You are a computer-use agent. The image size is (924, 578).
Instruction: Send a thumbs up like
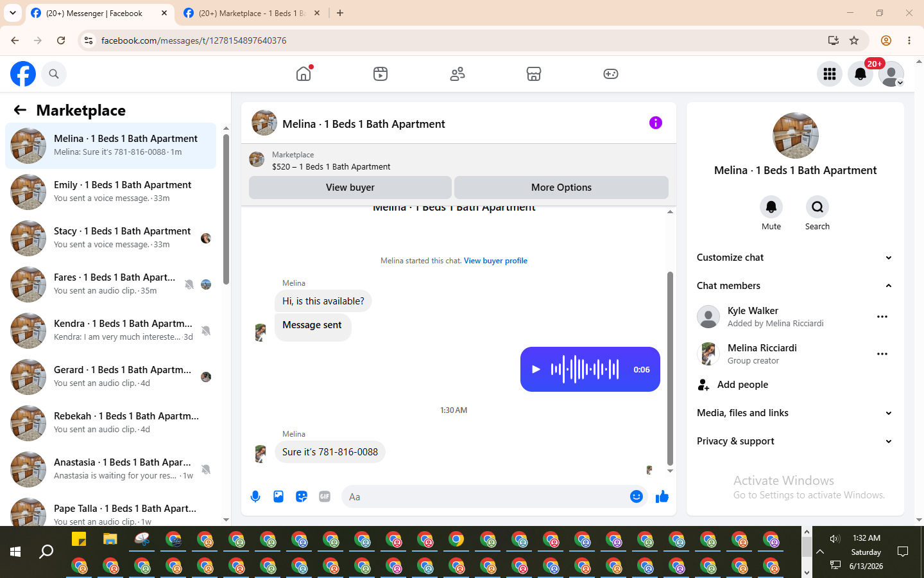(662, 496)
